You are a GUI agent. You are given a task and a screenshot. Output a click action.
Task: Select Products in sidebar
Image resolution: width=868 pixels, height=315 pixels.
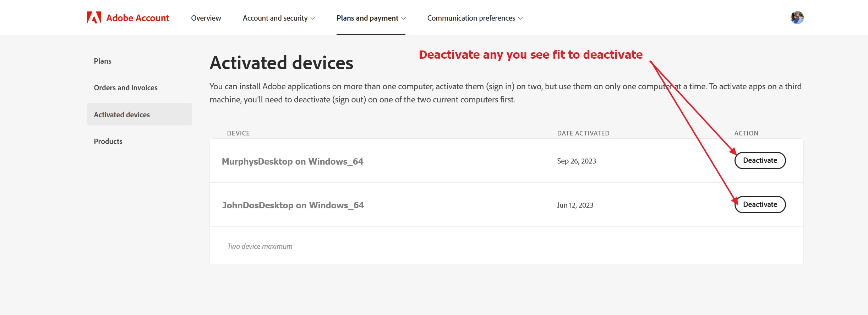[x=108, y=142]
